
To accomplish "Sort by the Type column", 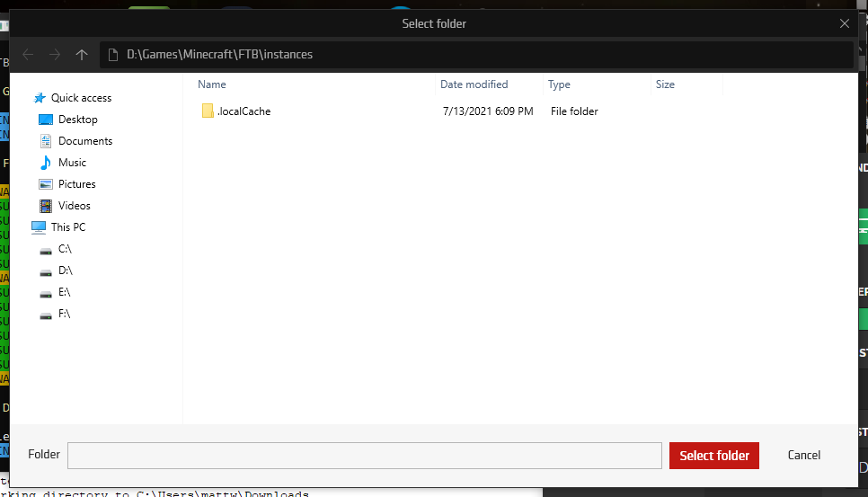I will pos(559,84).
